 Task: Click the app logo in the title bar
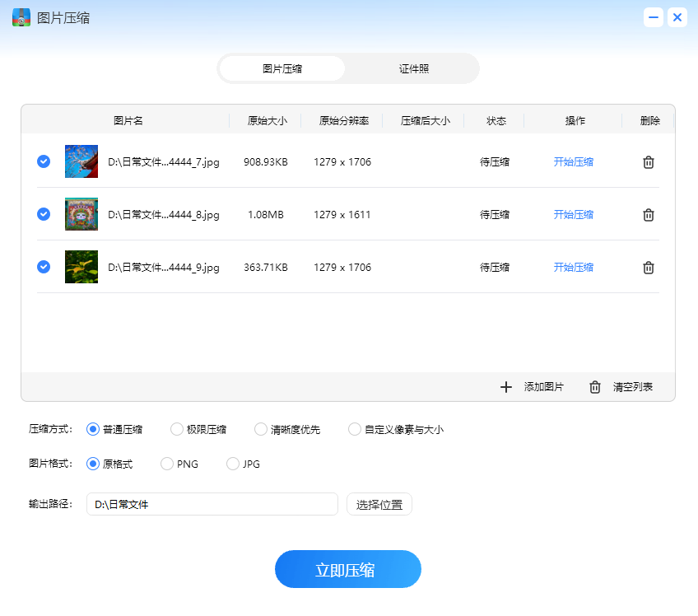pos(21,16)
